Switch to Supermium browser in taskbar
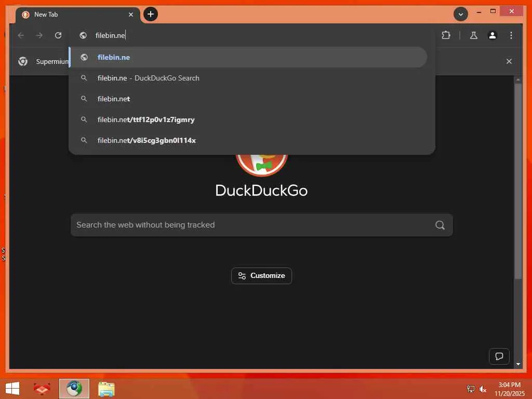Viewport: 532px width, 399px height. click(74, 389)
